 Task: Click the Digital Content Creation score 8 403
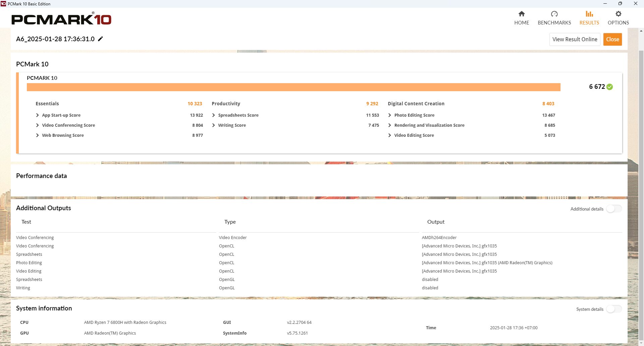coord(548,104)
